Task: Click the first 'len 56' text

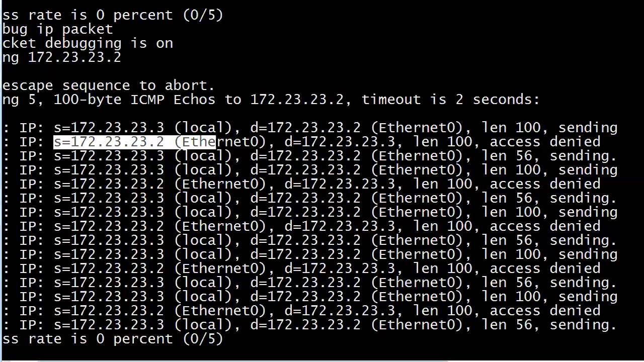Action: (507, 156)
